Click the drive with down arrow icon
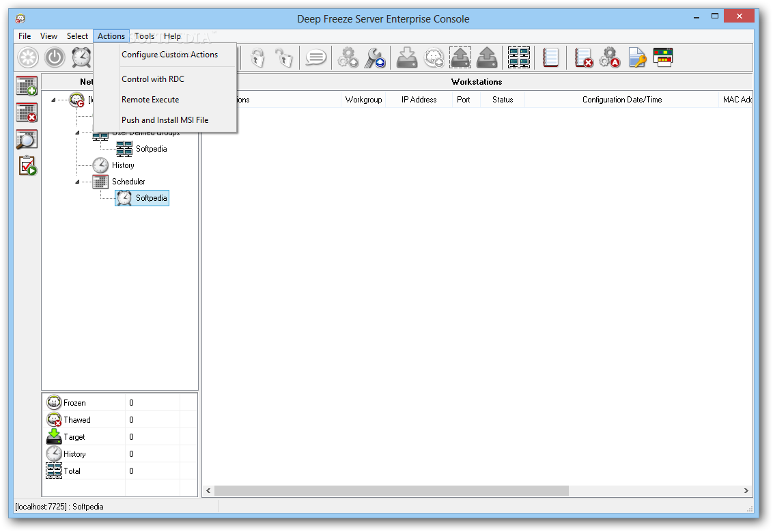The height and width of the screenshot is (532, 773). [x=407, y=57]
